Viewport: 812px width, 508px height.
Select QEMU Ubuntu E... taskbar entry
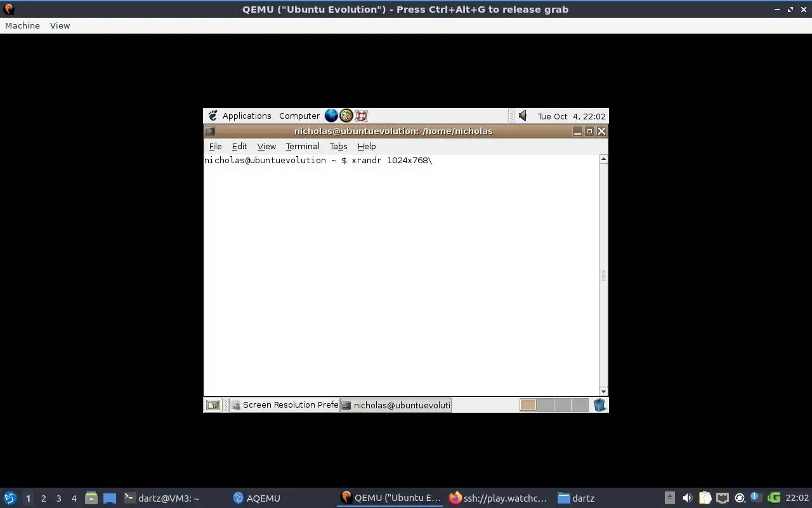(x=390, y=498)
